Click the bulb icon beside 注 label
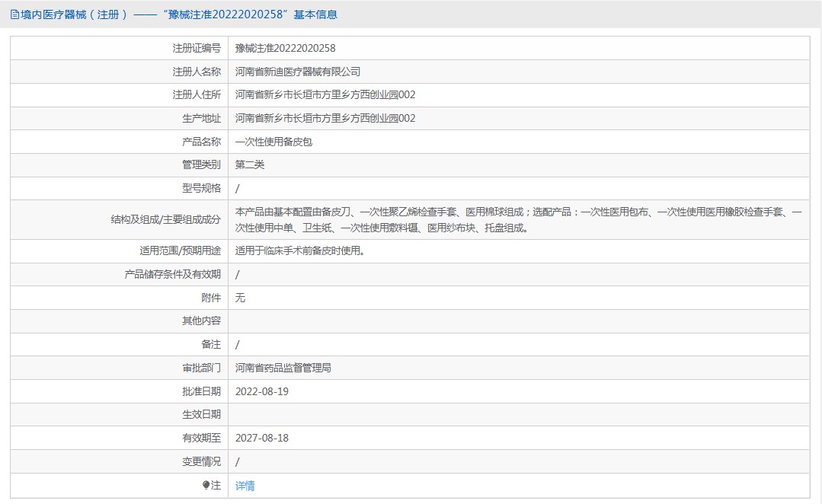Screen dimensions: 822x504 click(206, 485)
